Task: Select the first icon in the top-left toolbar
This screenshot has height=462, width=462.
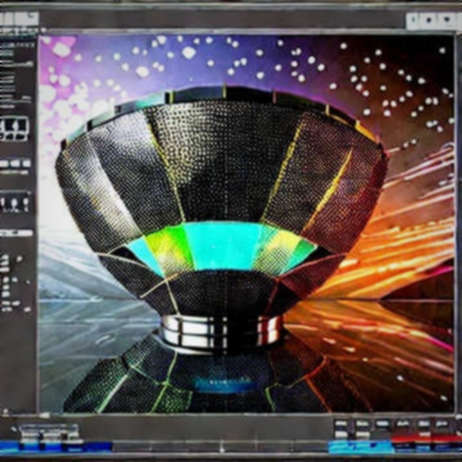Action: (6, 18)
